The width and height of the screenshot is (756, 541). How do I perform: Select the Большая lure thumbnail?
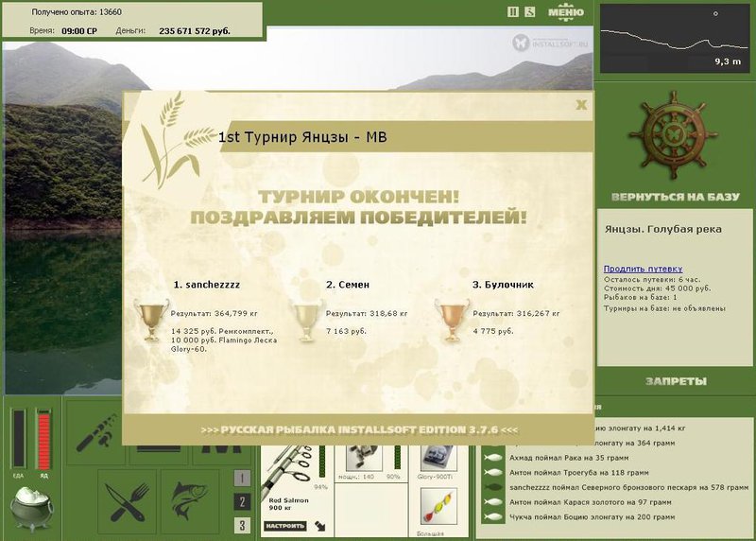click(438, 507)
